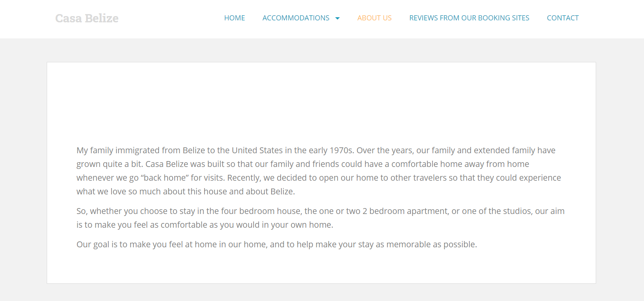
Task: Select the ABOUT US nav link
Action: [x=374, y=18]
